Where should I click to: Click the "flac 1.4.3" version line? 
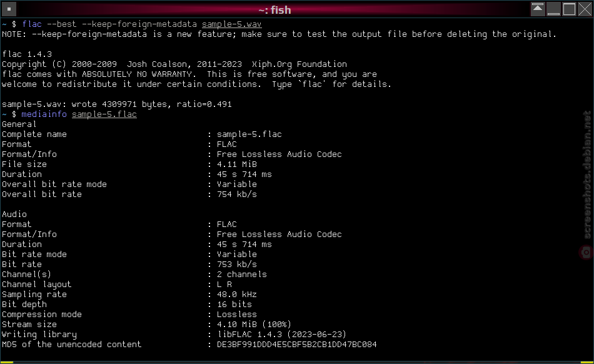click(x=27, y=54)
